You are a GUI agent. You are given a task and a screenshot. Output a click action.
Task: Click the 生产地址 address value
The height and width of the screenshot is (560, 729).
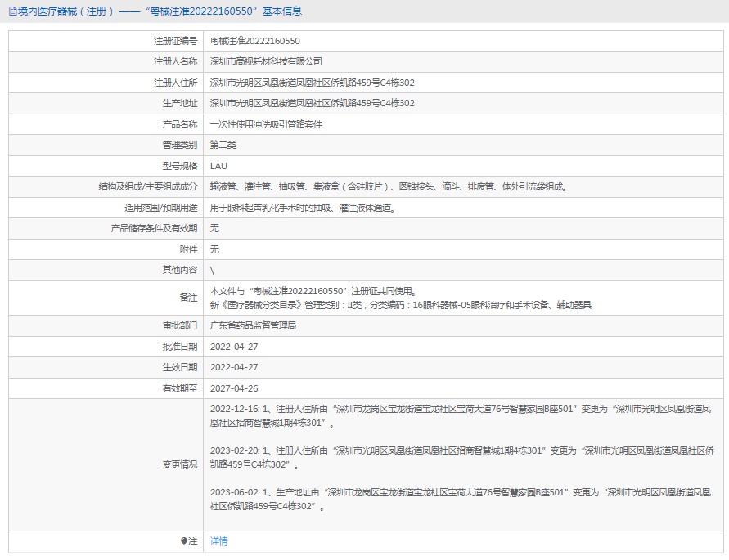coord(312,103)
